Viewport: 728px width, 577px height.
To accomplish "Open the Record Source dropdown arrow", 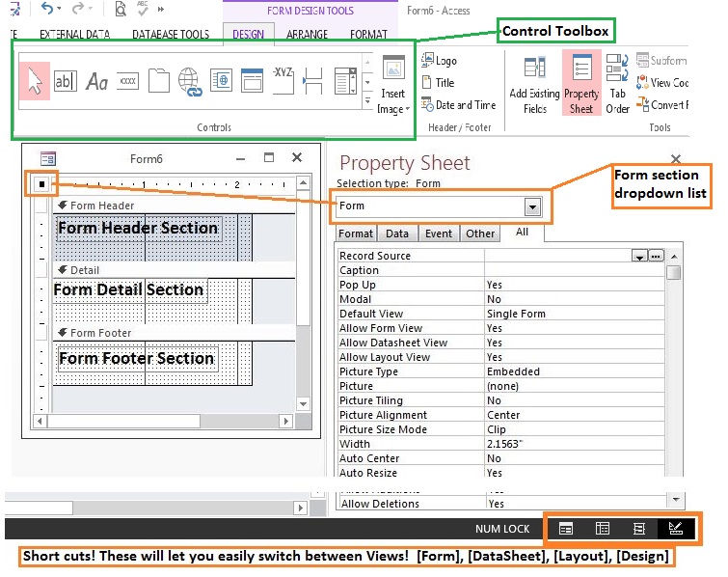I will pyautogui.click(x=638, y=257).
